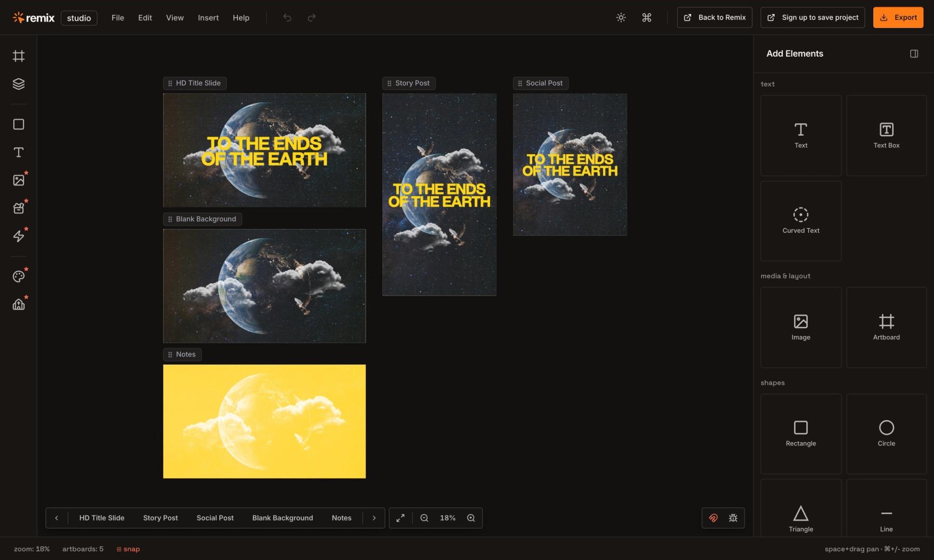Open the Edit menu
934x560 pixels.
click(145, 18)
